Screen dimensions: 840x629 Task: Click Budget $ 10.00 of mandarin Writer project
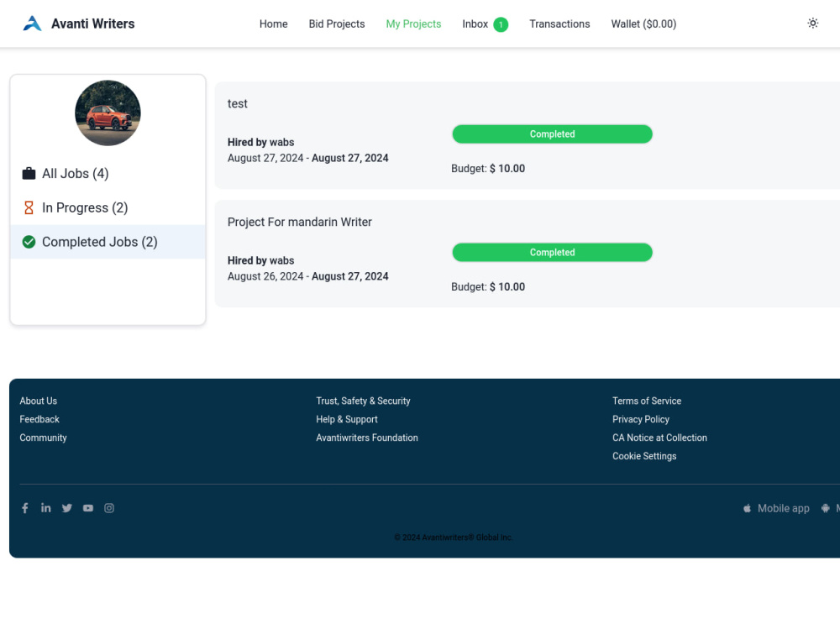coord(488,287)
